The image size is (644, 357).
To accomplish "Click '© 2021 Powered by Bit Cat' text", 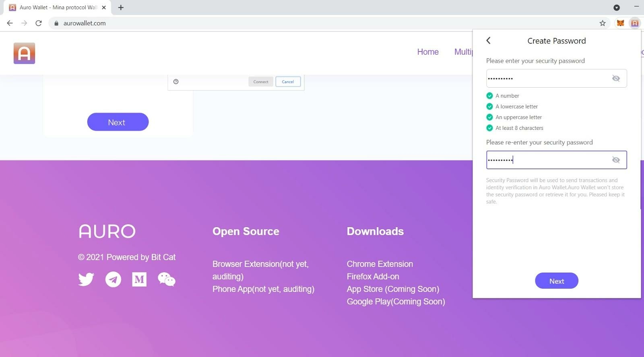I will point(127,257).
